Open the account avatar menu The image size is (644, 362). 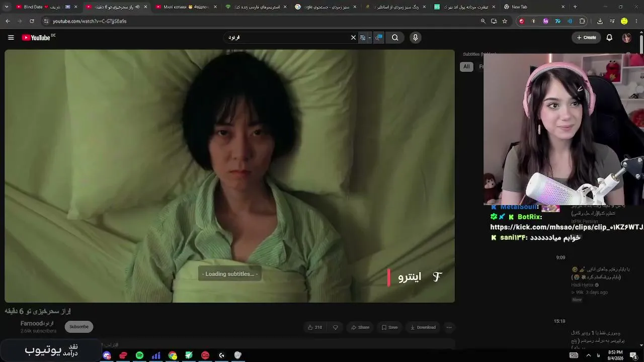pyautogui.click(x=626, y=38)
